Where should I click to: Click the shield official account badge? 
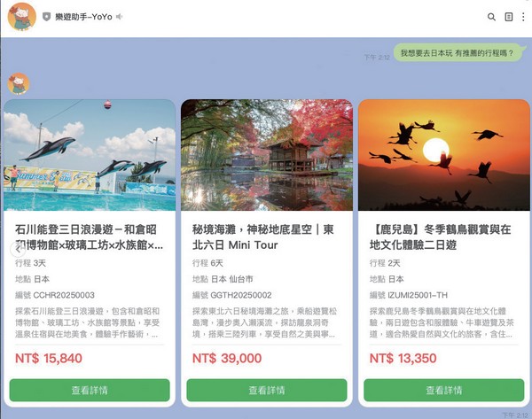46,17
